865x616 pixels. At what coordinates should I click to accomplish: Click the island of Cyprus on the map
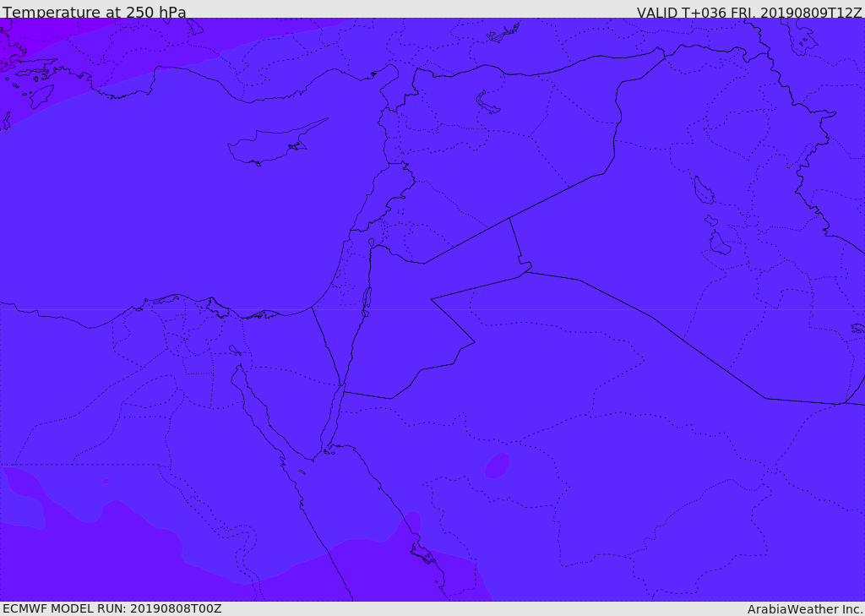[x=276, y=143]
